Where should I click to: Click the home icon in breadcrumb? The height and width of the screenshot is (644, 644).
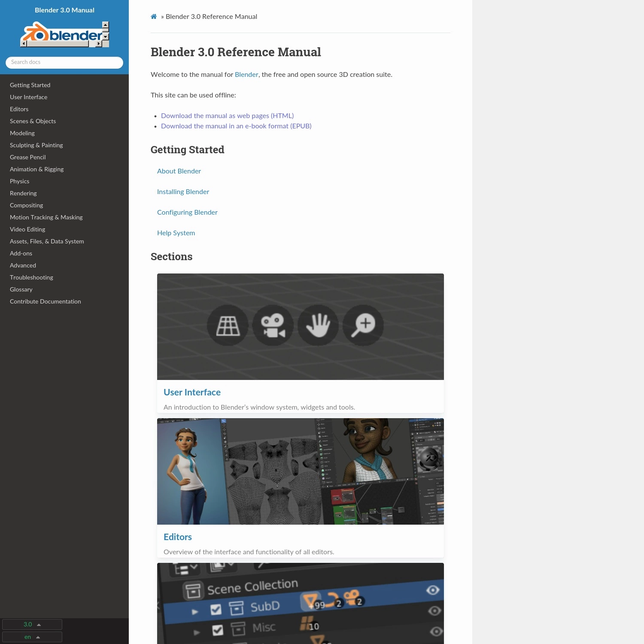click(x=154, y=17)
